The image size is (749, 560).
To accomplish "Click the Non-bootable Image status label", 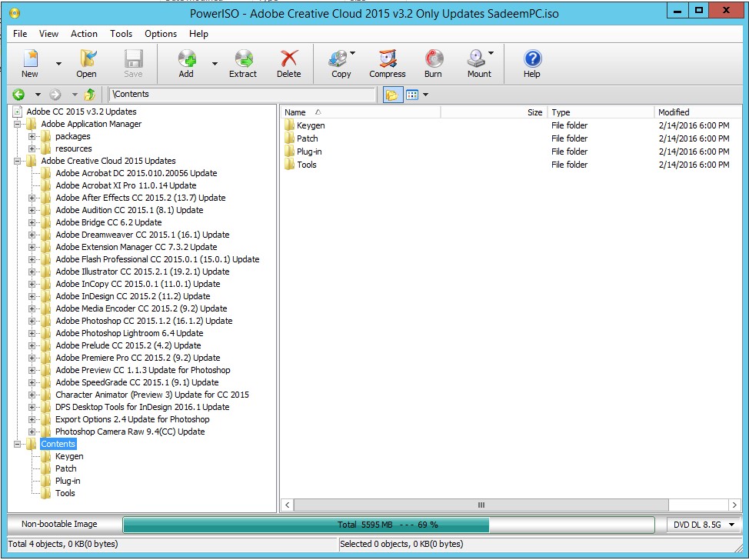I will tap(59, 524).
